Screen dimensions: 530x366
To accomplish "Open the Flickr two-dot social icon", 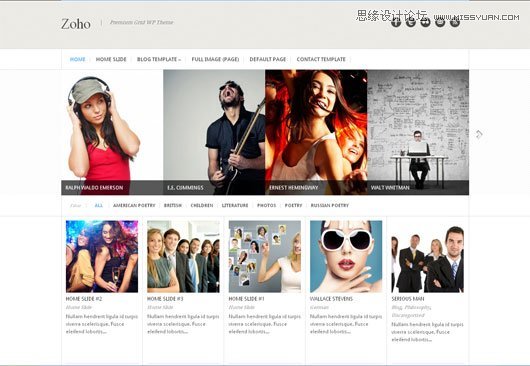I will [425, 23].
